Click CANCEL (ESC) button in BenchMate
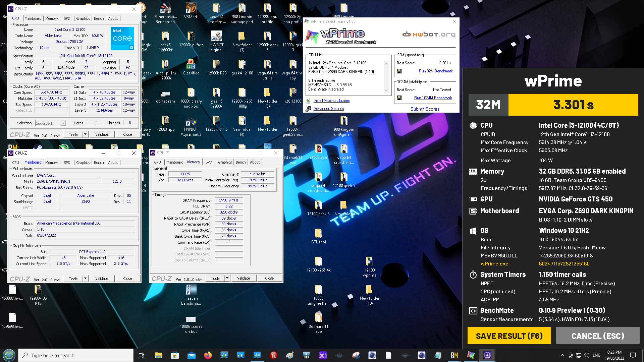Screen dimensions: 644x362 click(x=598, y=336)
